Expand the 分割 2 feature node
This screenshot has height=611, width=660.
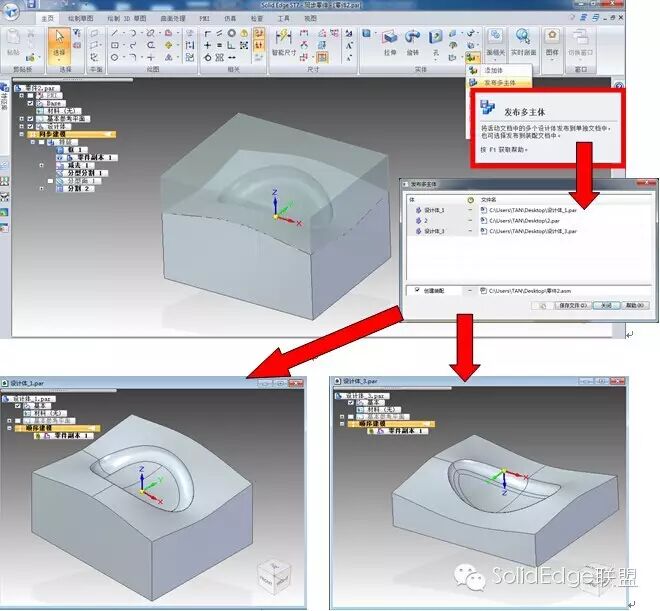pos(41,189)
